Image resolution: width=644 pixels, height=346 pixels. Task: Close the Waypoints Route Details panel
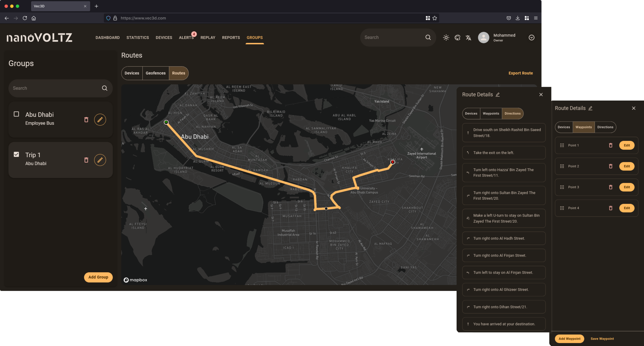634,108
